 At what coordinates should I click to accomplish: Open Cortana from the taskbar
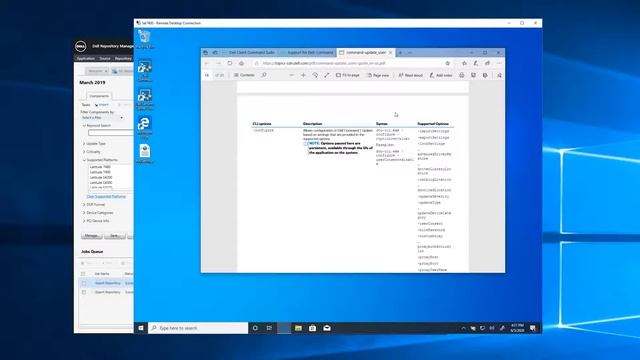(x=255, y=328)
